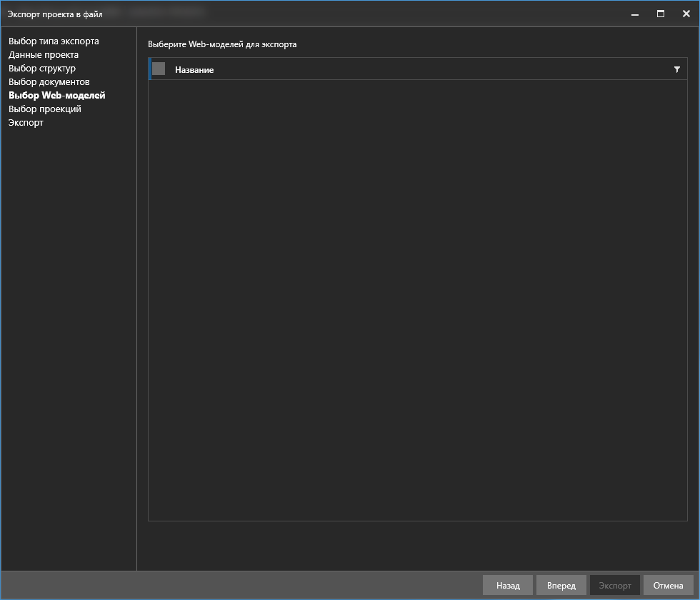Go to Данные проекта step in sidebar
The width and height of the screenshot is (700, 600).
44,55
